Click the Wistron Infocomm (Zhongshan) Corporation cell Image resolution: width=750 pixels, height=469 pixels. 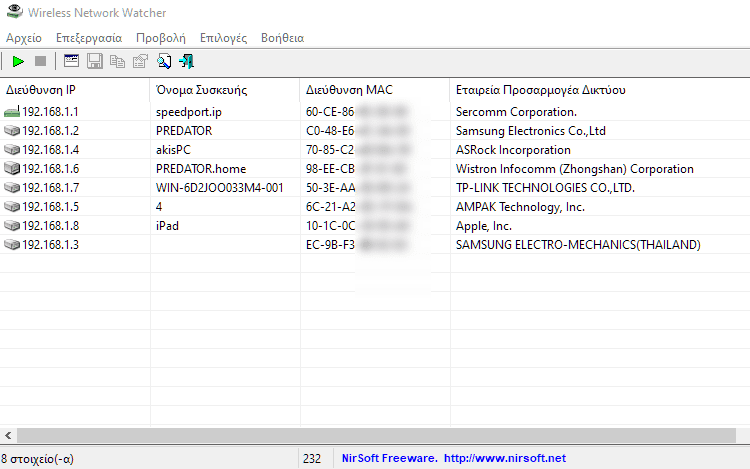coord(574,169)
